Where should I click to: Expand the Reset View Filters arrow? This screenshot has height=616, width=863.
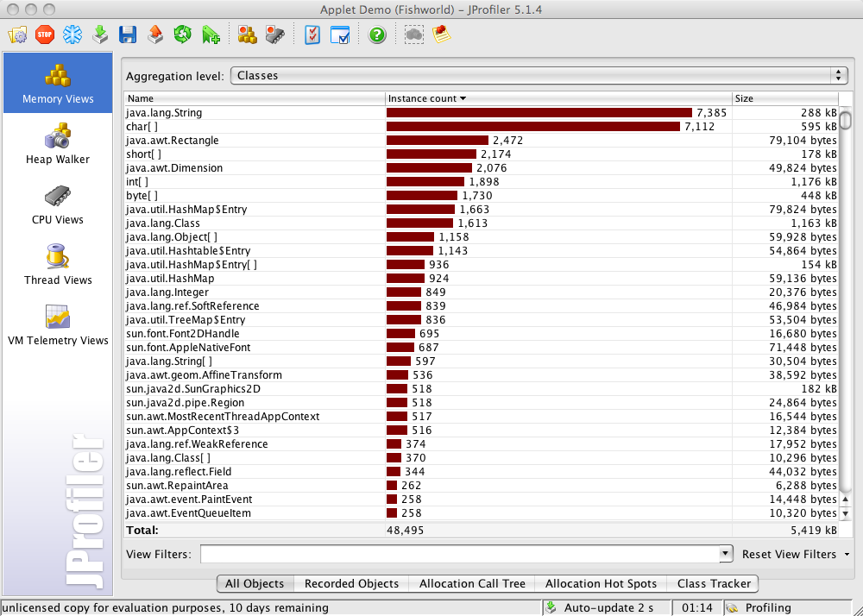[x=847, y=555]
